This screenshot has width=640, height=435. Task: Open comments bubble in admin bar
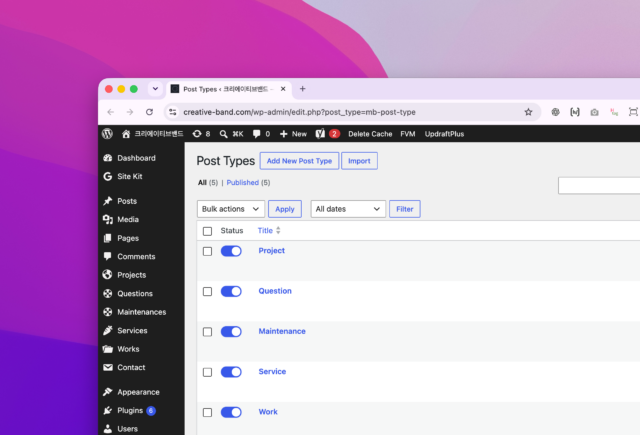(261, 134)
